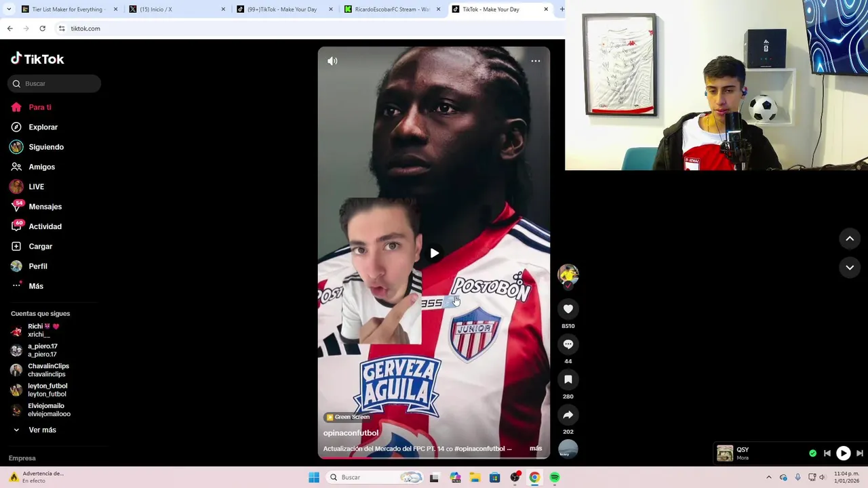Toggle the green check saved-song icon

pyautogui.click(x=812, y=453)
